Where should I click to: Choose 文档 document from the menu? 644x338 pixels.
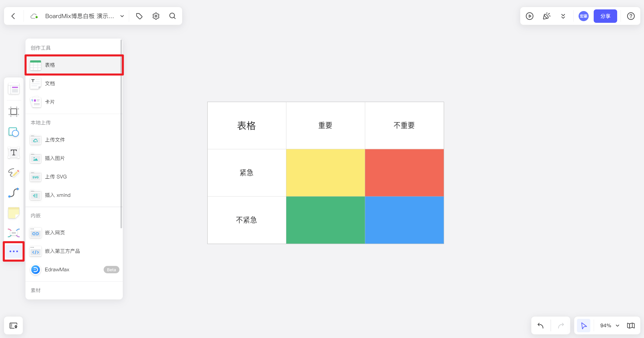click(x=74, y=83)
